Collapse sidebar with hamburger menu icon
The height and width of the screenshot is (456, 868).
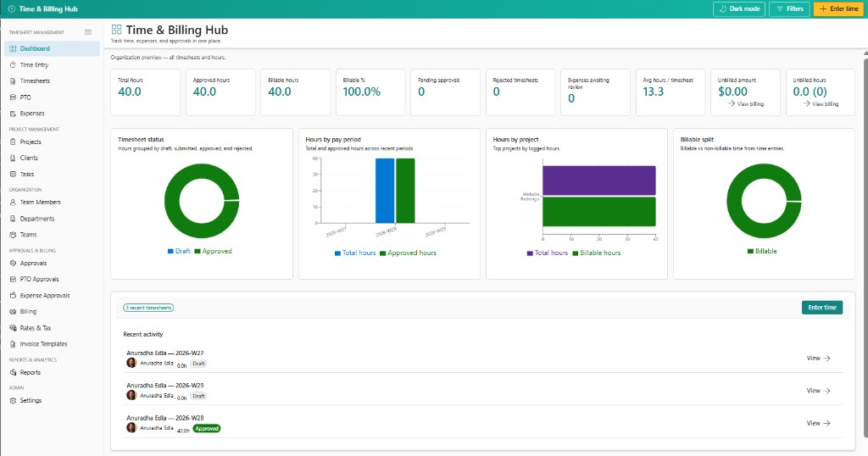click(x=88, y=32)
